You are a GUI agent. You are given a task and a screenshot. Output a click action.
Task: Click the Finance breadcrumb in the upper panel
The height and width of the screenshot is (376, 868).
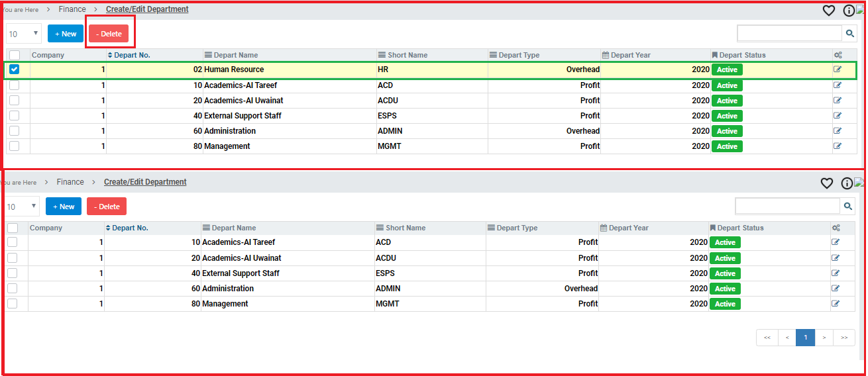click(72, 9)
